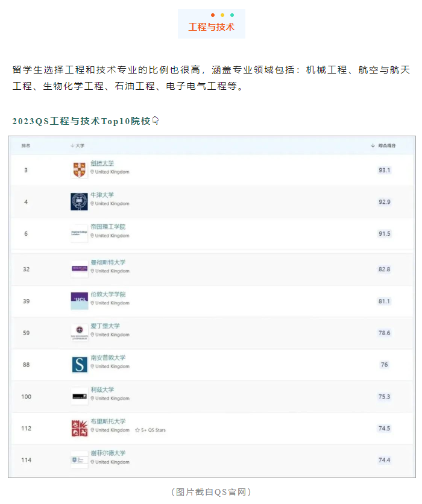
Task: Click the 92.9 score for Oxford
Action: [x=385, y=202]
